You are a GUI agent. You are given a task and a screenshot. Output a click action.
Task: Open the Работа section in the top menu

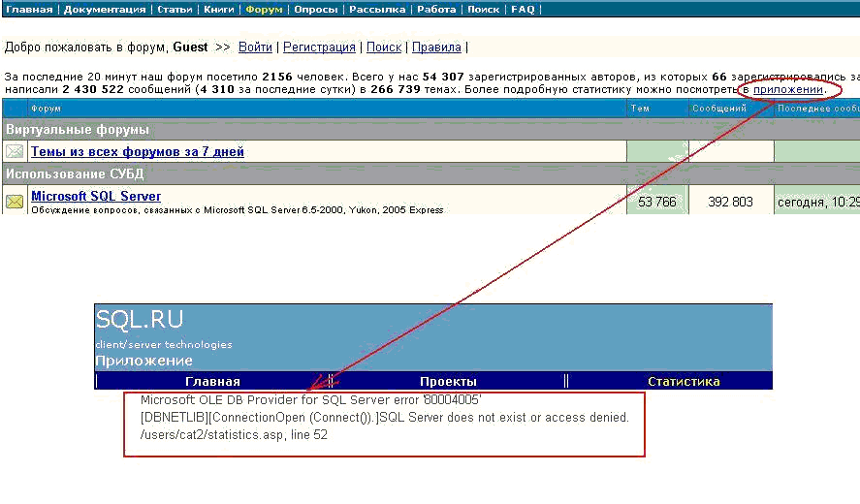[x=435, y=10]
